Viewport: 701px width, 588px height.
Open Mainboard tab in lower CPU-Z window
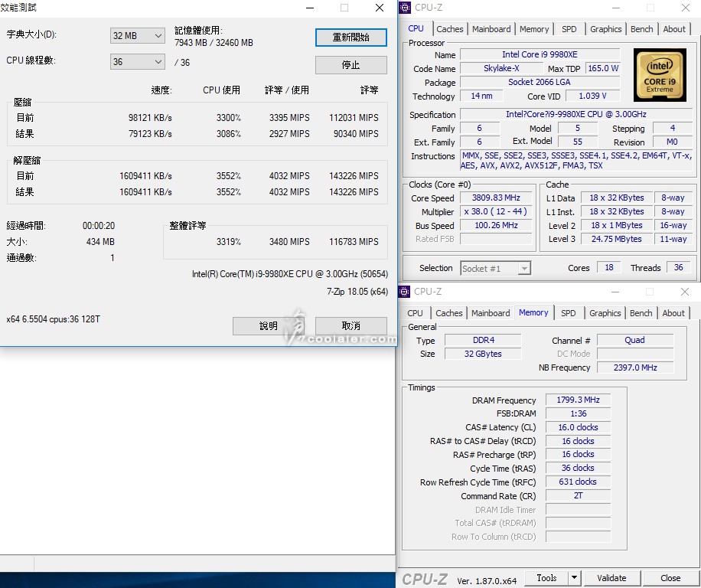[491, 313]
